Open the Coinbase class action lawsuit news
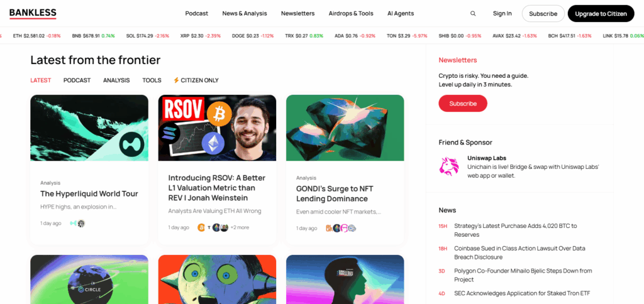 (x=519, y=252)
